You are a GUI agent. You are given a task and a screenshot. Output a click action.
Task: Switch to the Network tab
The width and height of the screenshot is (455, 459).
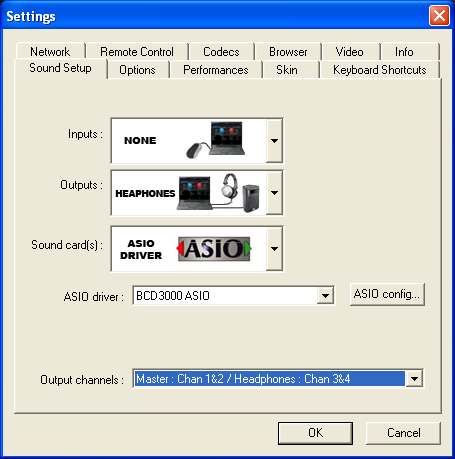pyautogui.click(x=50, y=52)
